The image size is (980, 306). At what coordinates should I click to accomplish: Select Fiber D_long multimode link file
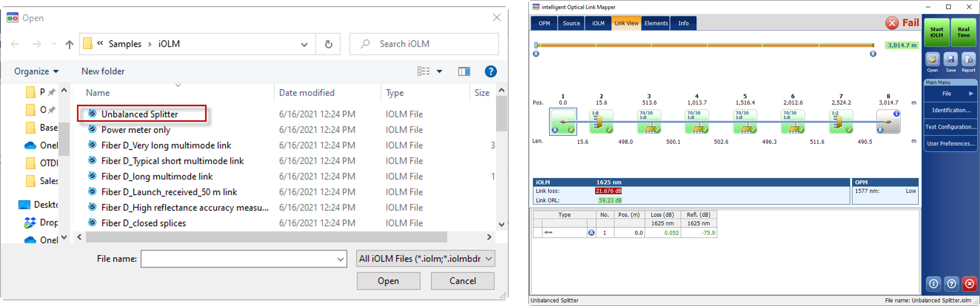tap(157, 176)
